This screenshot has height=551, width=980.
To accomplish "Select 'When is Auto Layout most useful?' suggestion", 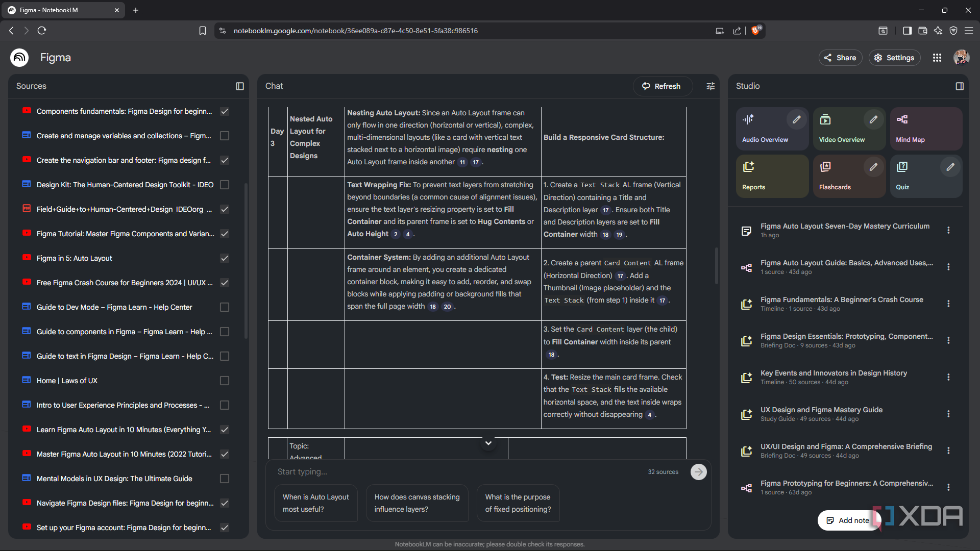I will [316, 503].
